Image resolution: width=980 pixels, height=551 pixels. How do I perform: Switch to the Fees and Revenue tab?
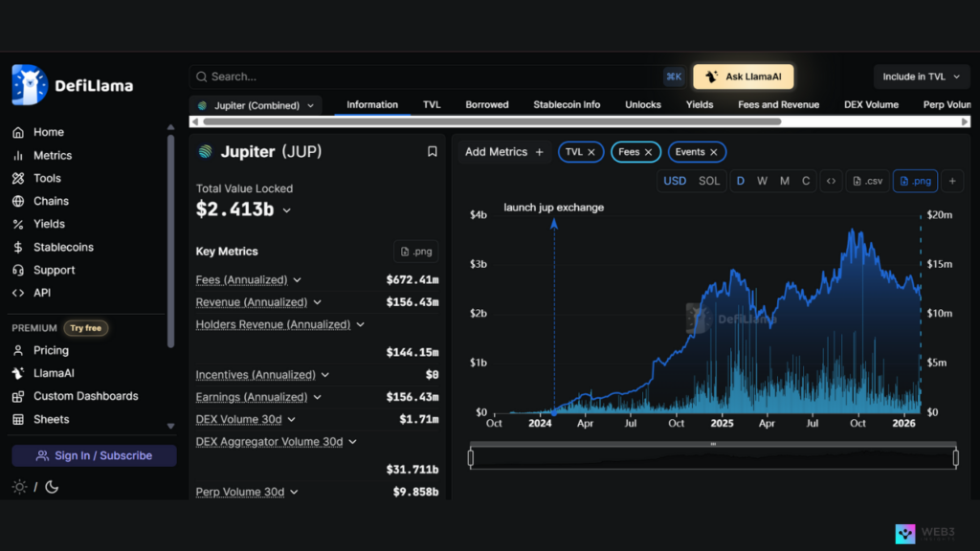[778, 105]
